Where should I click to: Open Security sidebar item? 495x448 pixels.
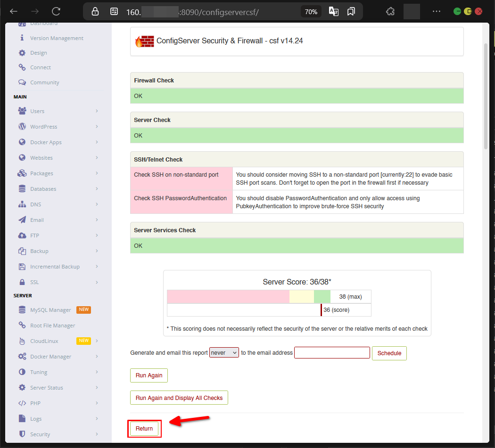pyautogui.click(x=40, y=434)
